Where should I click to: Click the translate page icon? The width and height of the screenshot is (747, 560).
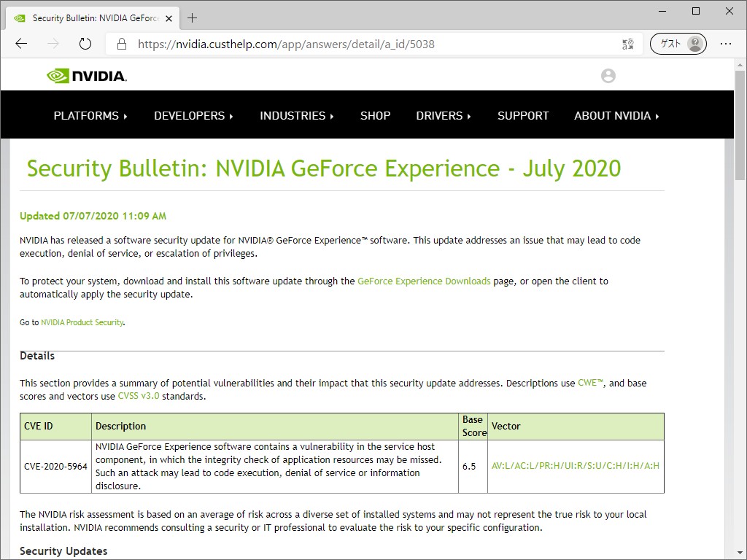pos(628,44)
